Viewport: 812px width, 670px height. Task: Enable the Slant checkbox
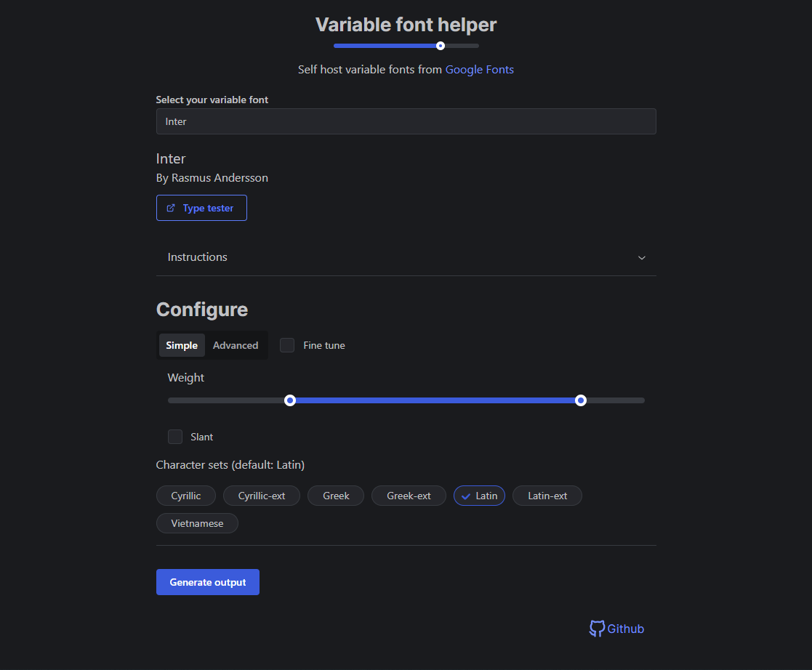click(175, 437)
